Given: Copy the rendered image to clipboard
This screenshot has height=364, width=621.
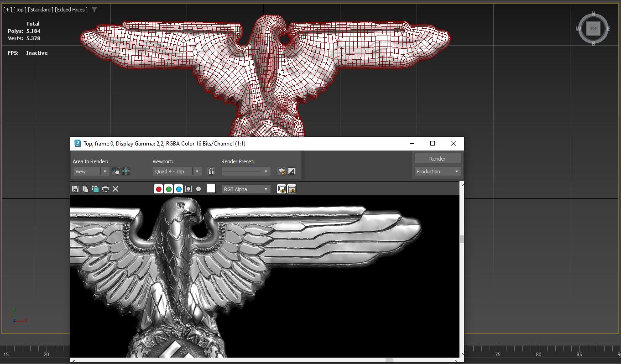Looking at the screenshot, I should (85, 189).
